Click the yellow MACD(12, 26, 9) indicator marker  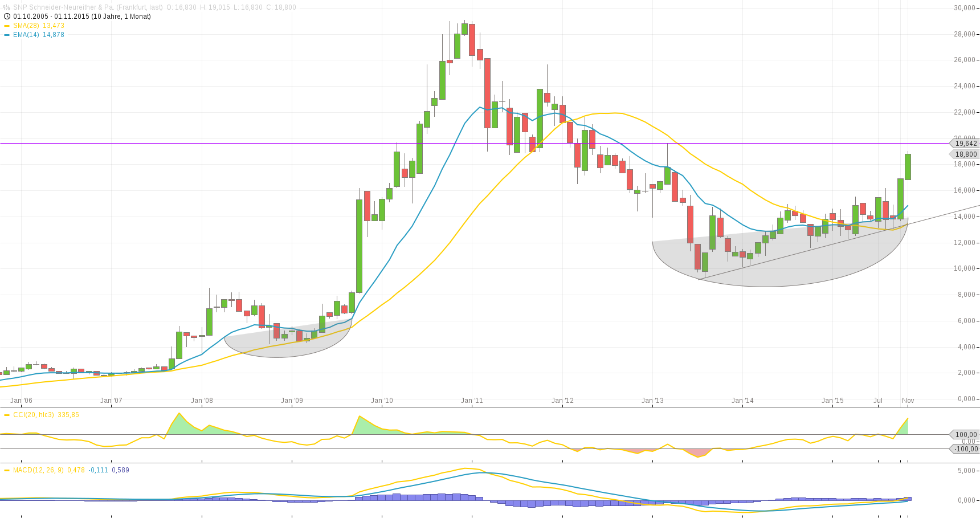point(7,470)
